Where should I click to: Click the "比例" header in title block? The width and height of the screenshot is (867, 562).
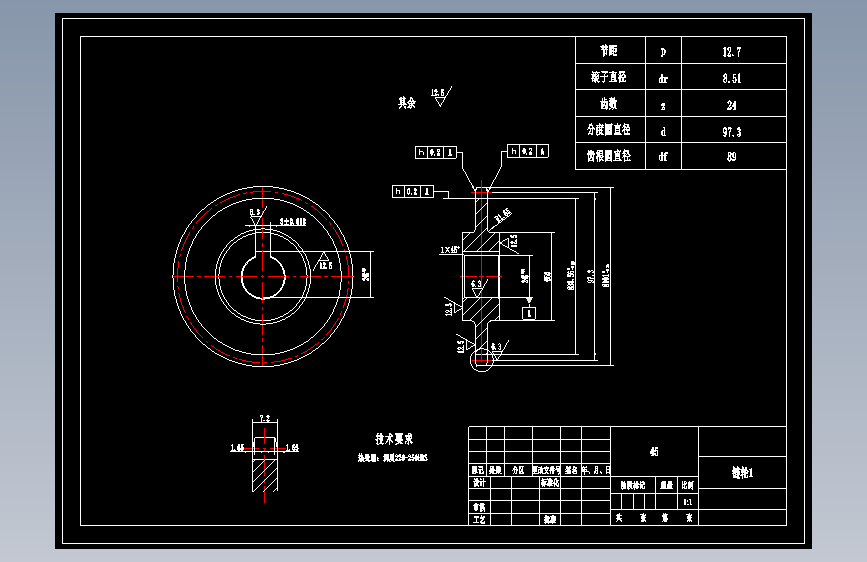click(x=688, y=485)
